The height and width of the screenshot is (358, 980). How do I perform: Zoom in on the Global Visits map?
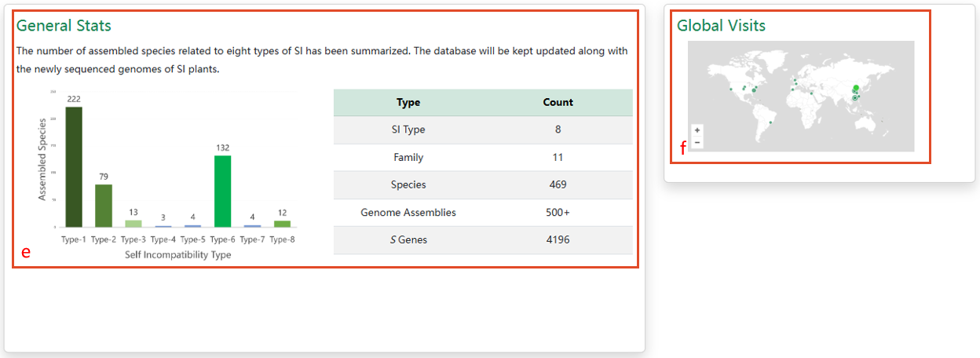tap(697, 130)
